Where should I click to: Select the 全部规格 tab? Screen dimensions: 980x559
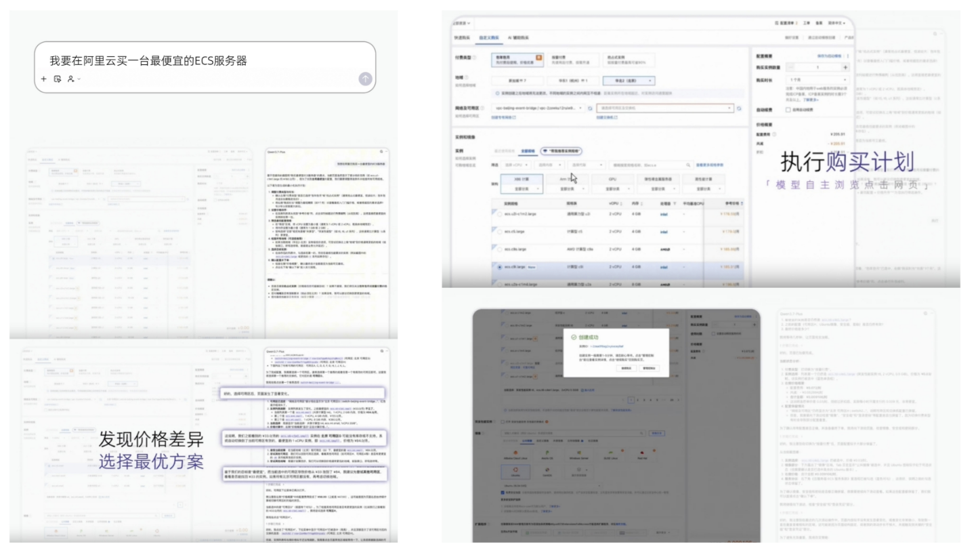pyautogui.click(x=528, y=150)
